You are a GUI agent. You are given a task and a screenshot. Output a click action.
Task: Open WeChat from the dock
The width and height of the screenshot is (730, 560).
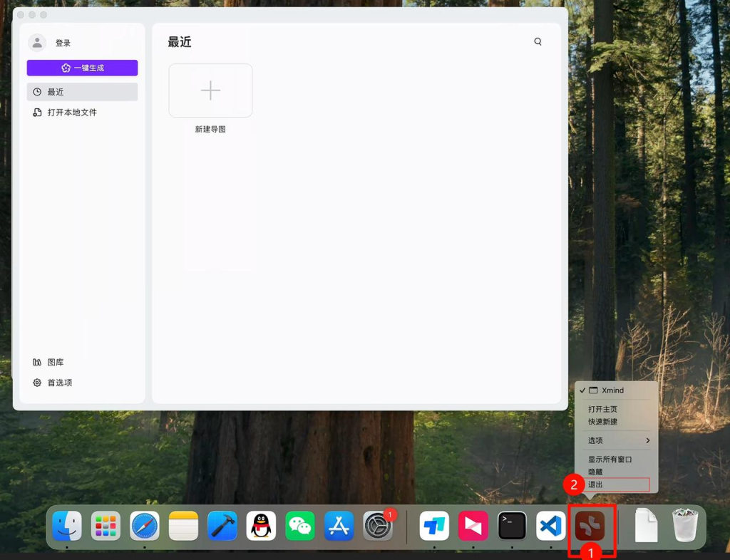click(x=300, y=526)
